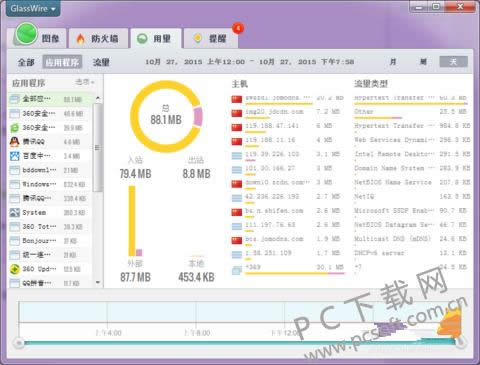The width and height of the screenshot is (480, 365).
Task: Select the 腾讯QQ penguin icon entry
Action: click(14, 142)
